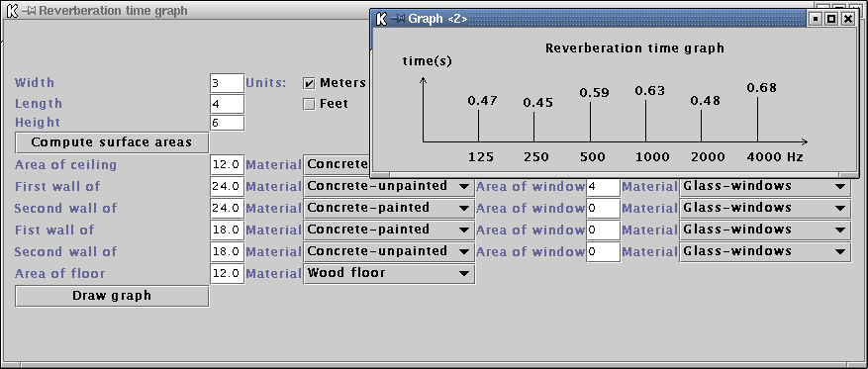Click the Area of floor value field
868x369 pixels.
(x=227, y=273)
